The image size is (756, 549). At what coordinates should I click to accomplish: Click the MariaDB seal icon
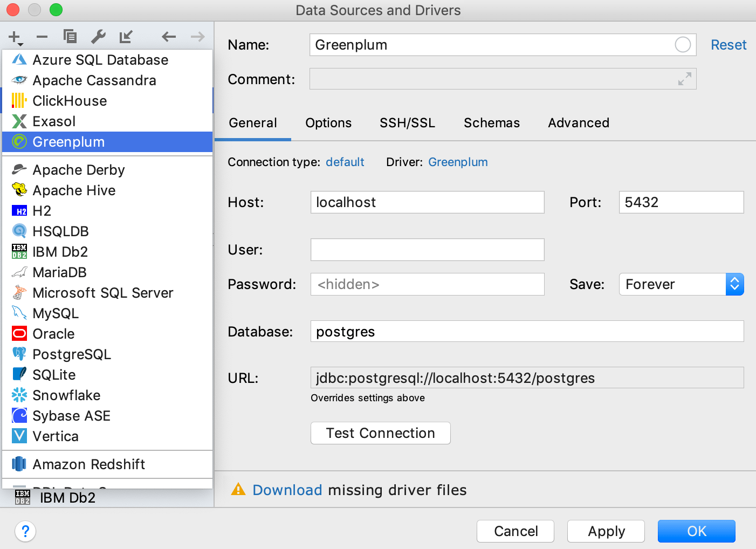(x=19, y=272)
